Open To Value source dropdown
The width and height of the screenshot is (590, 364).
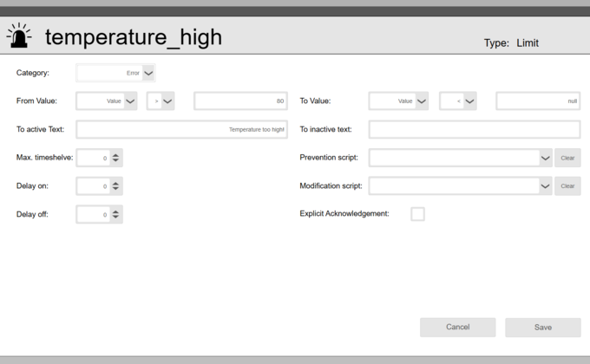(398, 101)
